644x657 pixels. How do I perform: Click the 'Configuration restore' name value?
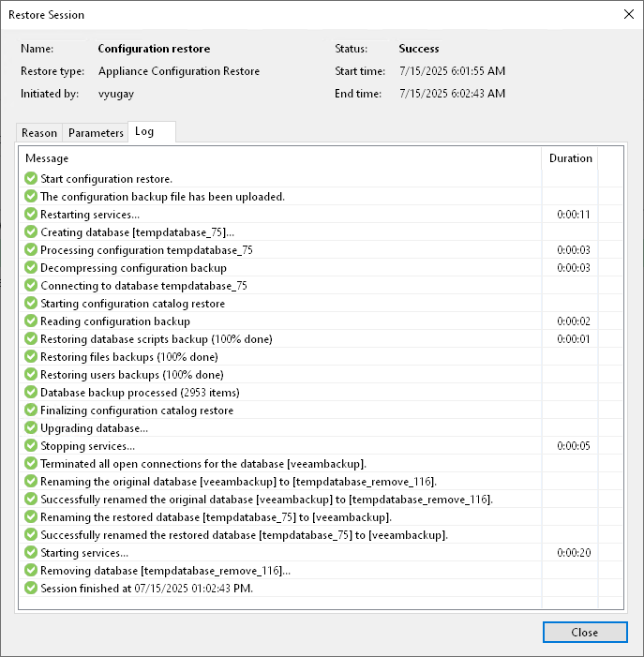[154, 49]
